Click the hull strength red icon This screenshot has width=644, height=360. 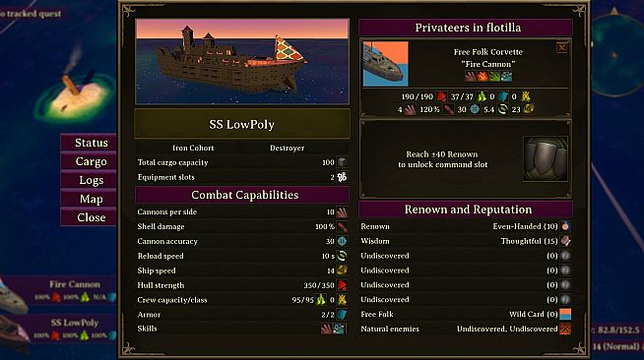[342, 285]
